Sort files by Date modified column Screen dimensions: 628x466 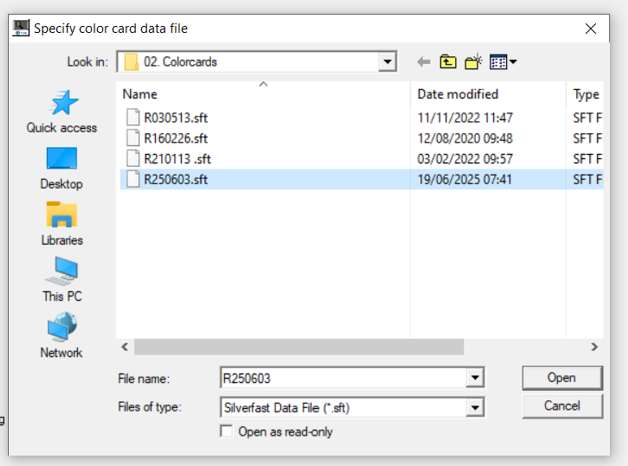click(x=488, y=94)
